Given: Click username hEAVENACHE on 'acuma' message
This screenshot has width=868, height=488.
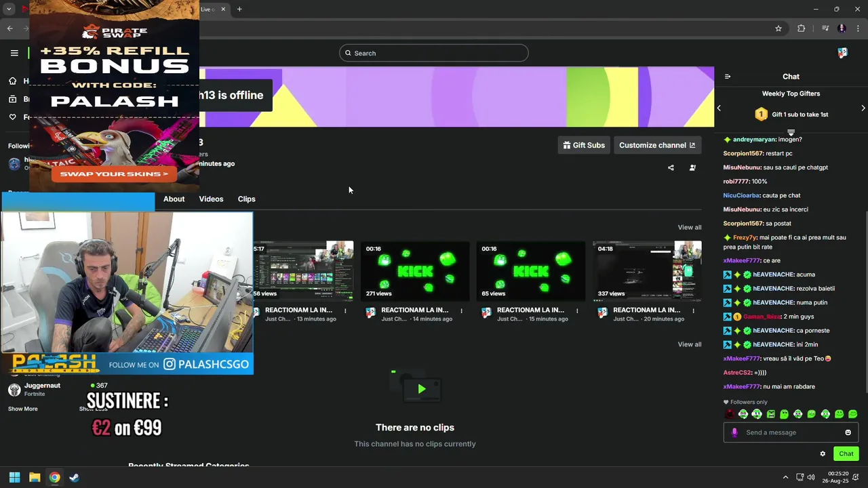Looking at the screenshot, I should click(773, 274).
